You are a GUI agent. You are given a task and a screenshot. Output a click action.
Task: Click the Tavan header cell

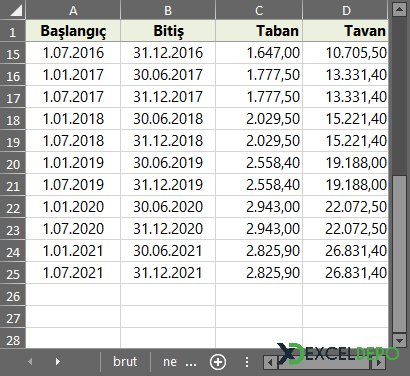click(x=346, y=31)
